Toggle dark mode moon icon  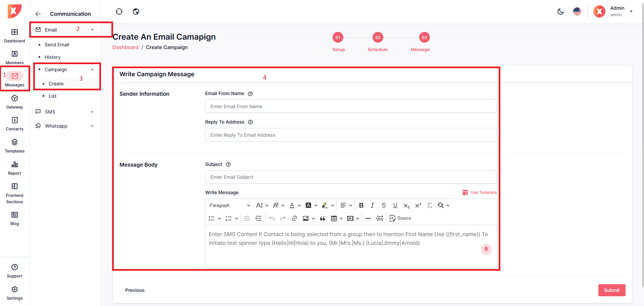[x=560, y=12]
